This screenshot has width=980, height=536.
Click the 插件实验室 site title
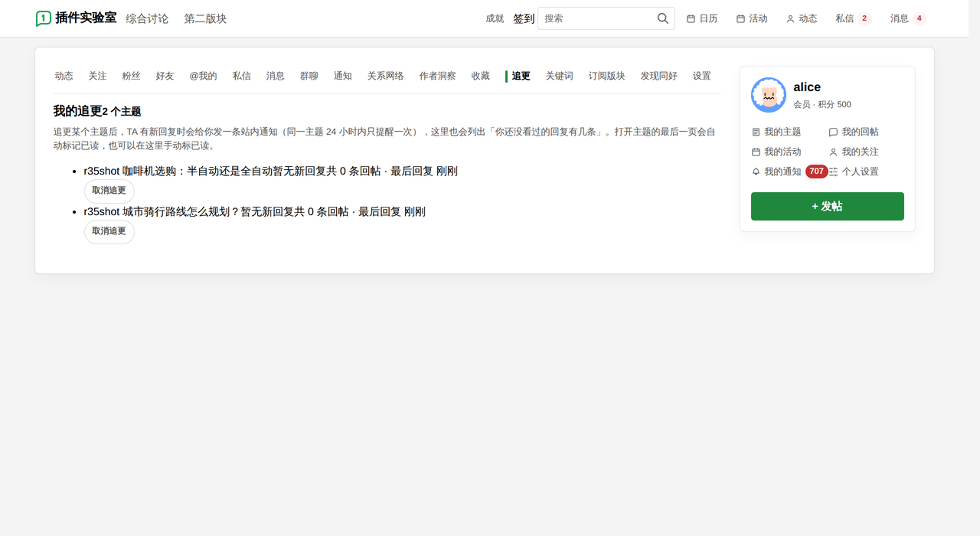pos(86,18)
